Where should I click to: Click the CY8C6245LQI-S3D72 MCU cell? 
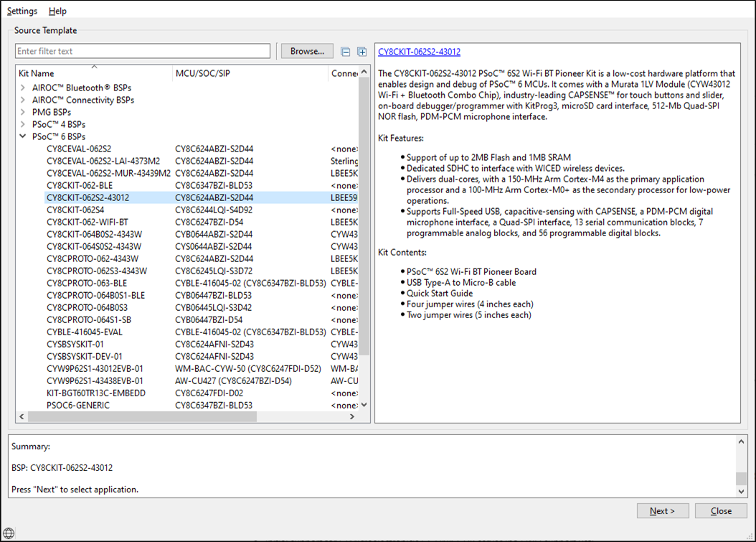coord(214,271)
